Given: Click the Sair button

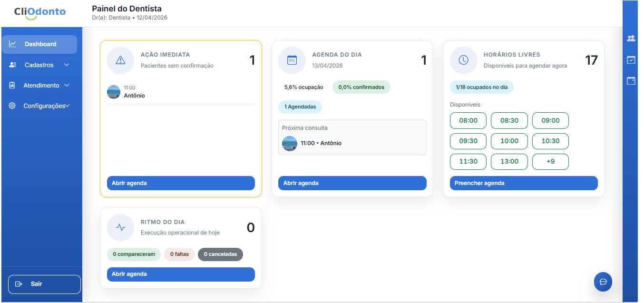Looking at the screenshot, I should pyautogui.click(x=44, y=284).
